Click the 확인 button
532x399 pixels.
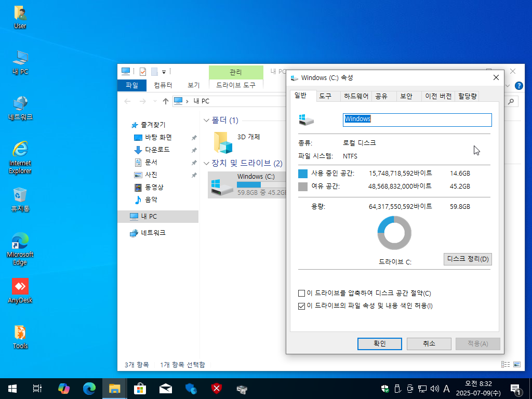tap(380, 344)
